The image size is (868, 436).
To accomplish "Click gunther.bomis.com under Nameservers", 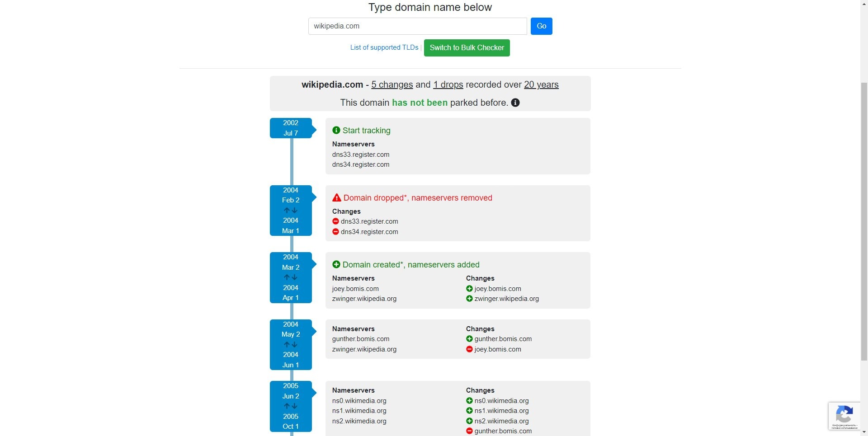I will point(361,339).
